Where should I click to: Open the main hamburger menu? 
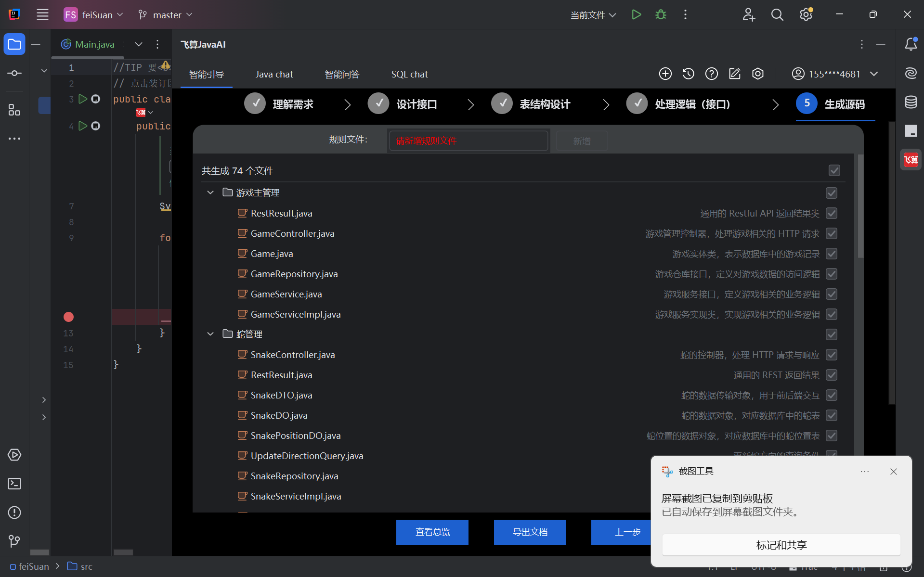click(x=42, y=14)
